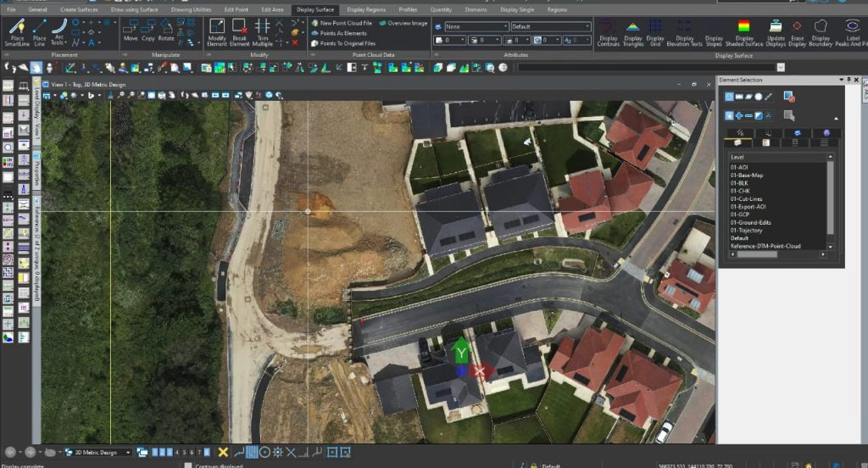This screenshot has height=468, width=868.
Task: Select circle center snap icon in bottom bar
Action: coord(264,453)
